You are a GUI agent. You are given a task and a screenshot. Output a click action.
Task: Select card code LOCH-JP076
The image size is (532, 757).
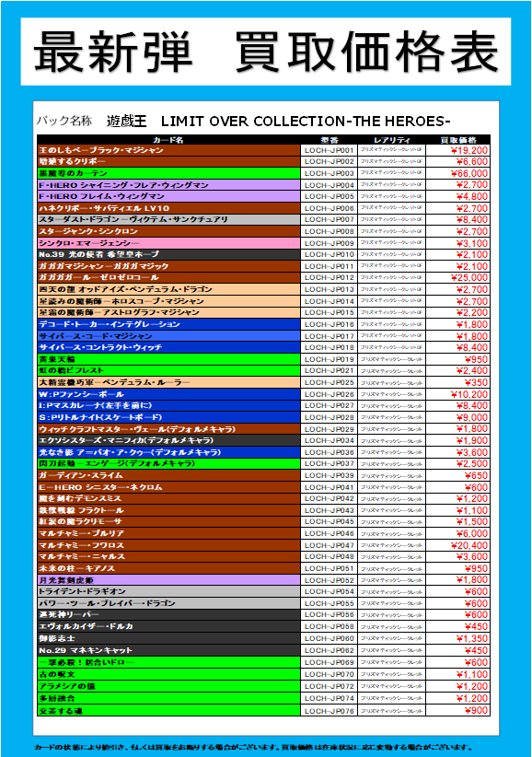click(330, 711)
